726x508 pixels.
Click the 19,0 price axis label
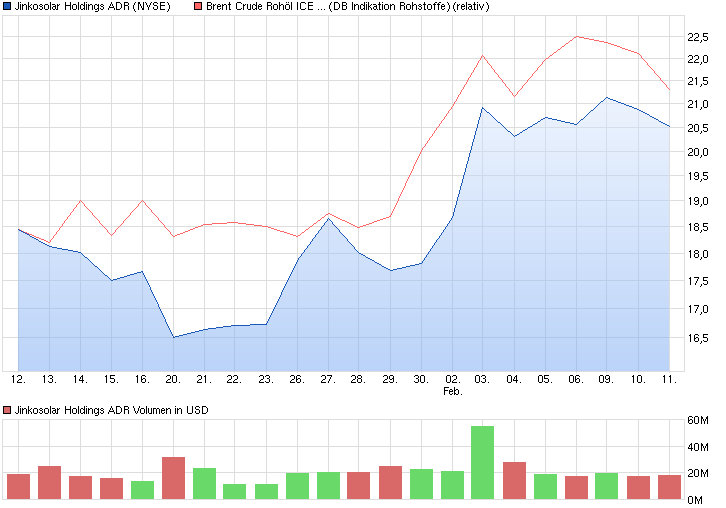[x=698, y=201]
